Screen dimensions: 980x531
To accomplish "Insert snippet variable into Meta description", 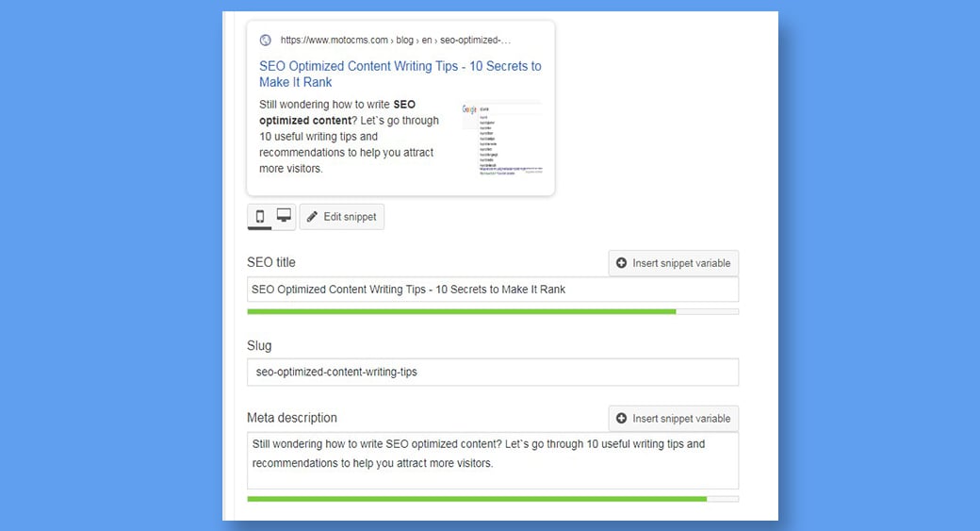I will (674, 418).
